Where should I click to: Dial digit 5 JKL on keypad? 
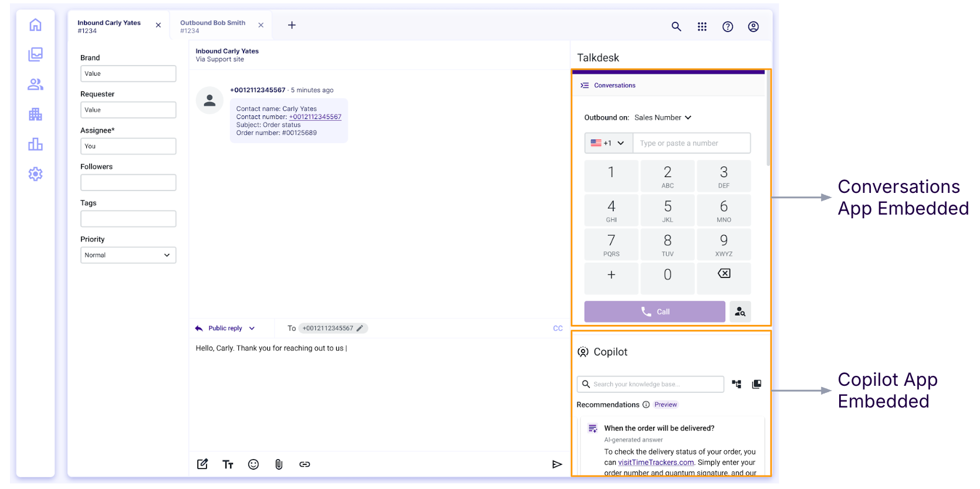pos(667,210)
